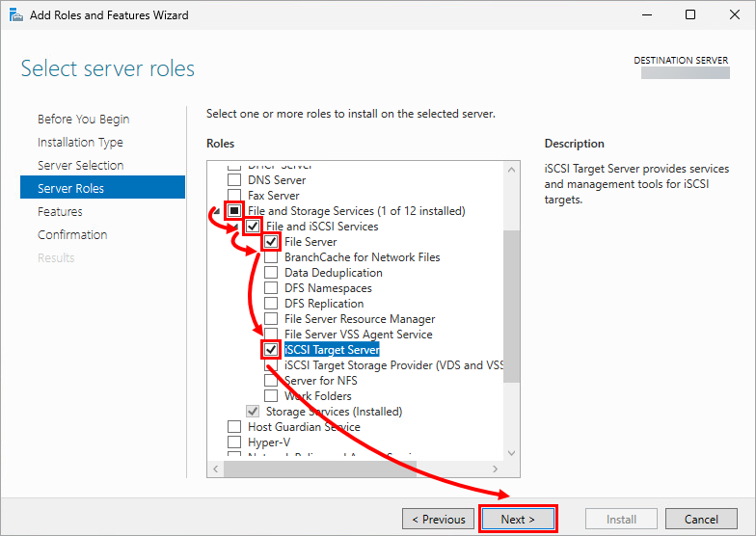
Task: Click the roles list scroll down arrow
Action: pyautogui.click(x=511, y=453)
